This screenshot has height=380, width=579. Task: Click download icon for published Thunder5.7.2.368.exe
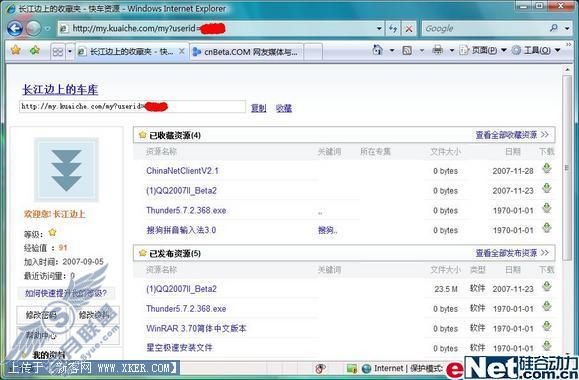547,306
